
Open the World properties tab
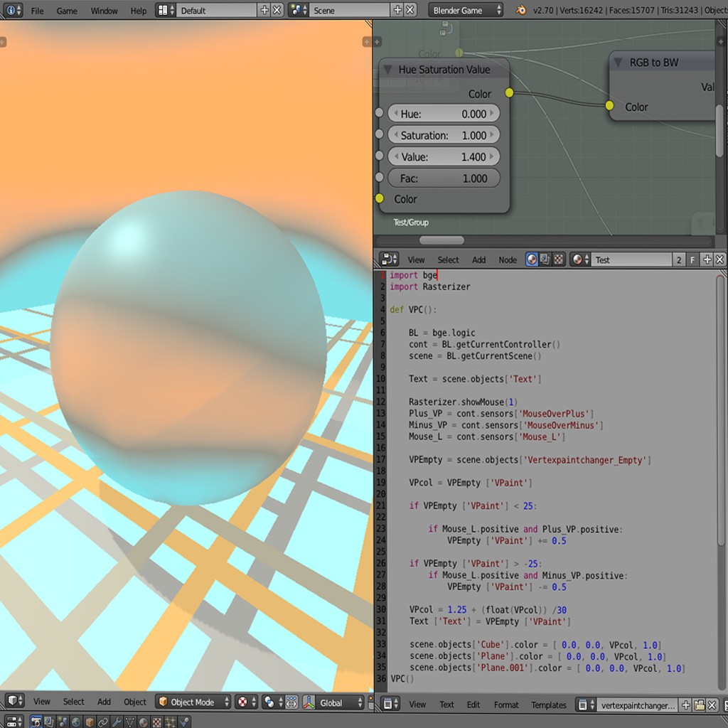tap(75, 722)
